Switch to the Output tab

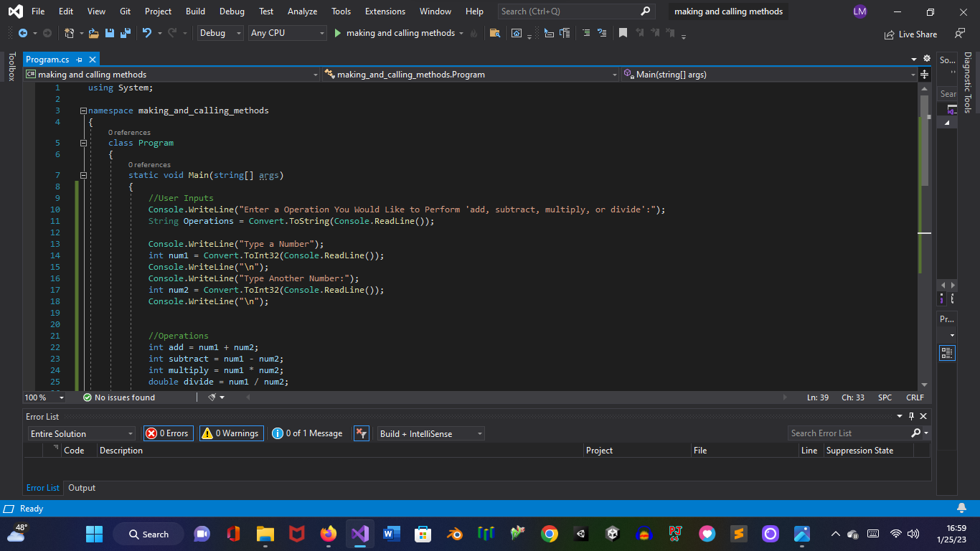[x=81, y=488]
